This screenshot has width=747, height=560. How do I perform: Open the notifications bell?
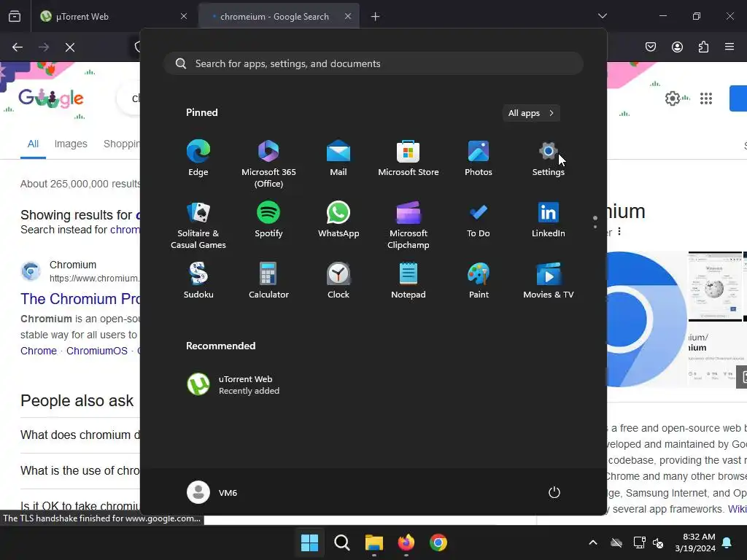pyautogui.click(x=727, y=542)
